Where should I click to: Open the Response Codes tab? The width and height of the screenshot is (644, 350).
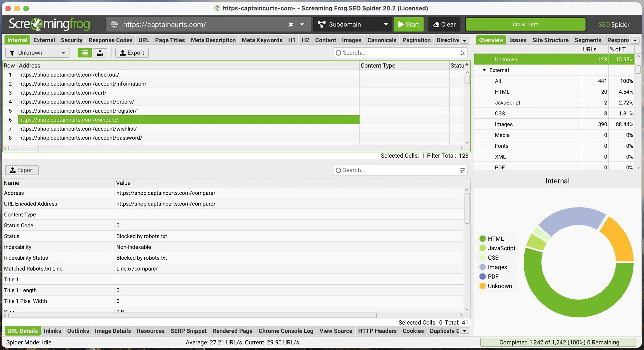tap(110, 40)
